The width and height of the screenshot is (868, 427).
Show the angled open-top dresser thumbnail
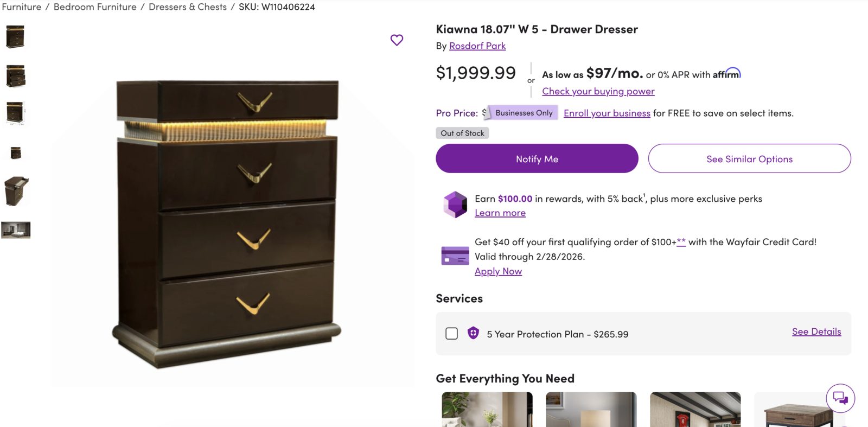point(16,191)
